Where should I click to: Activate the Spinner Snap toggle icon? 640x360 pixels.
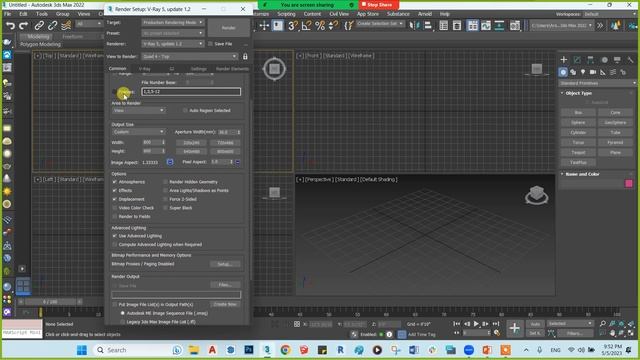point(333,26)
